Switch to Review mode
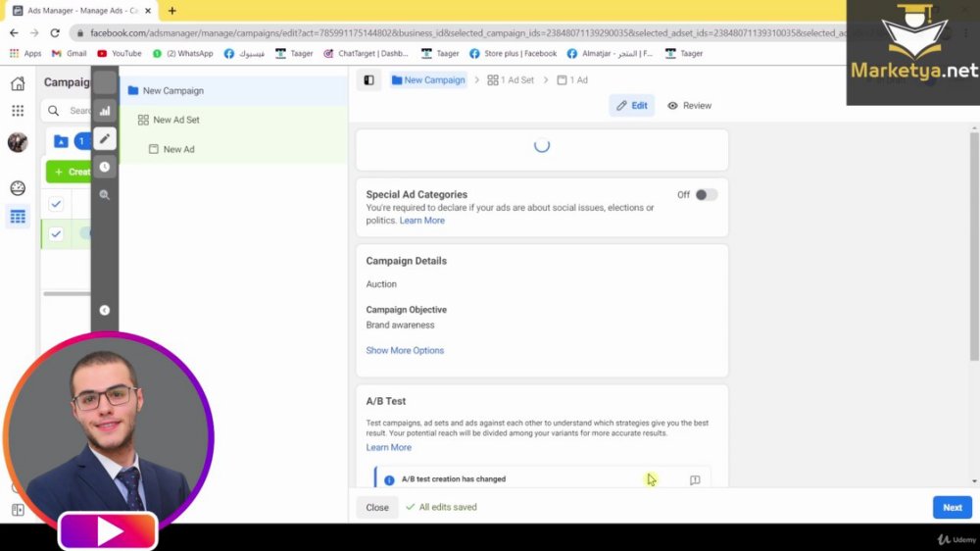The image size is (980, 551). (689, 106)
